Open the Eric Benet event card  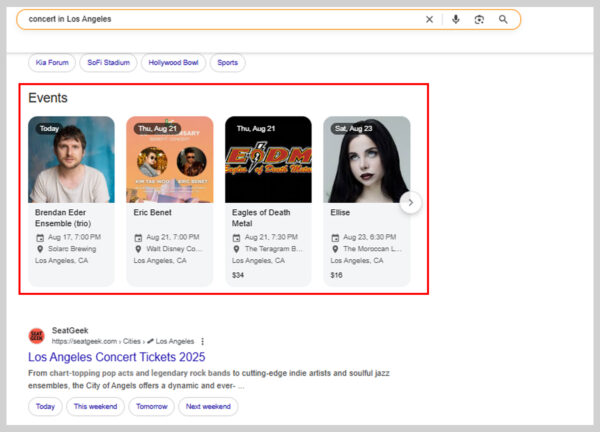click(x=169, y=200)
